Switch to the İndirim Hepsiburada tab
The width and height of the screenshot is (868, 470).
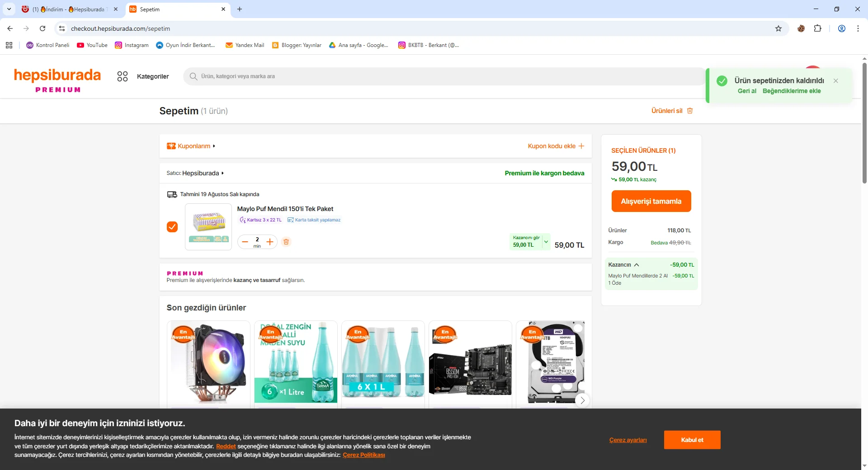click(70, 9)
